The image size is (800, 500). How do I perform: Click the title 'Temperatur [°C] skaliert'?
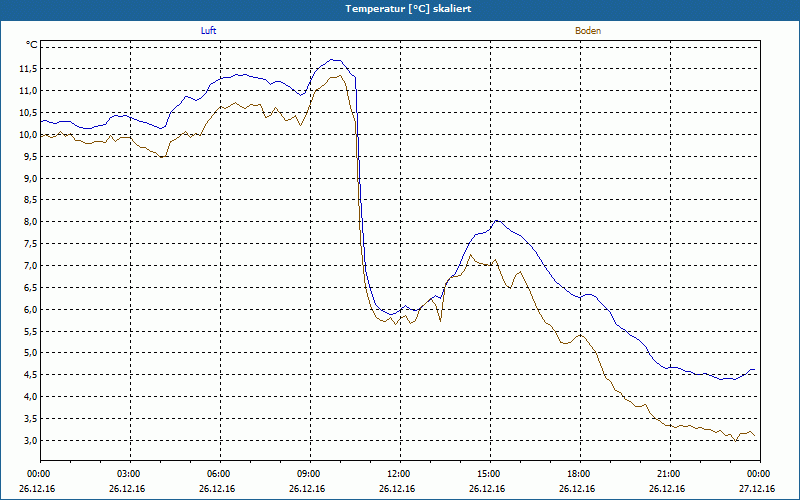(x=408, y=9)
